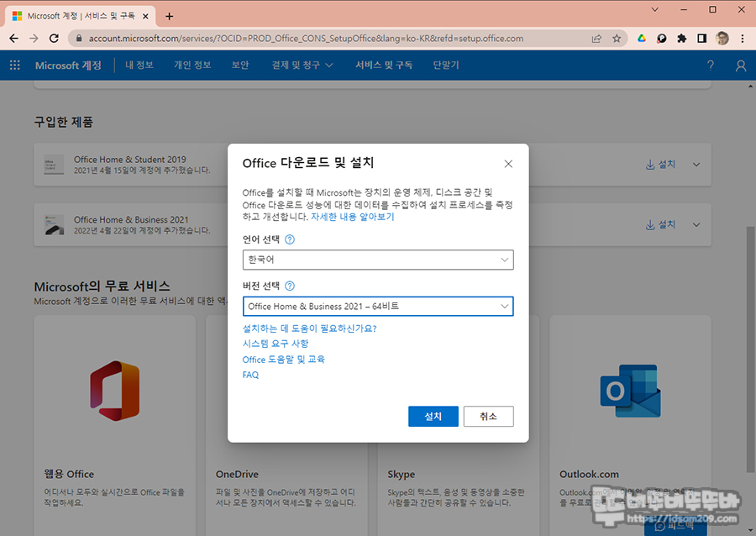
Task: Click the OneDrive card title
Action: [237, 475]
